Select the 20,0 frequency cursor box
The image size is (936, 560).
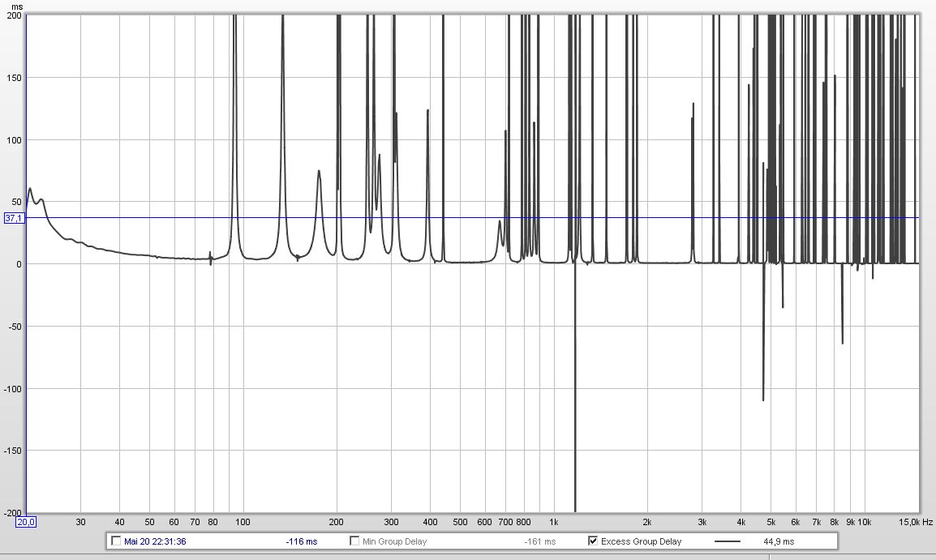coord(26,523)
